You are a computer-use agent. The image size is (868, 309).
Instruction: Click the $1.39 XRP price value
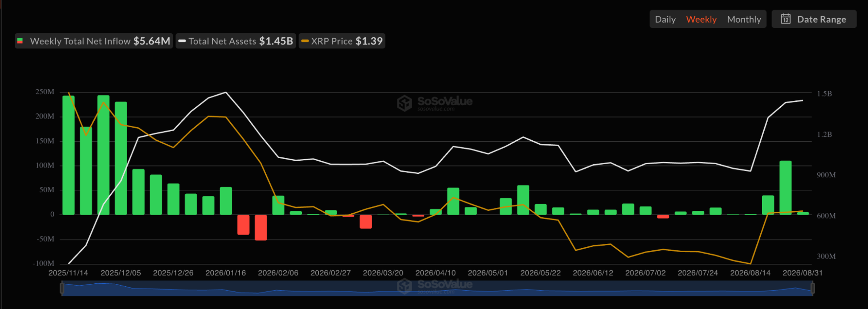coord(369,41)
